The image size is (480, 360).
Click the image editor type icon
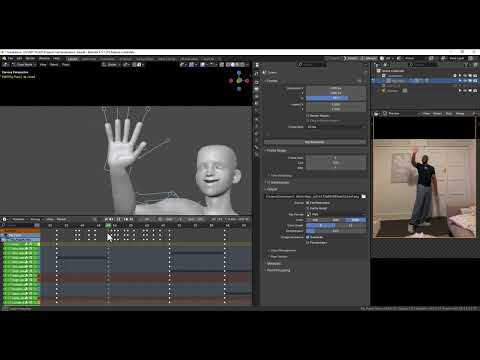[x=377, y=114]
